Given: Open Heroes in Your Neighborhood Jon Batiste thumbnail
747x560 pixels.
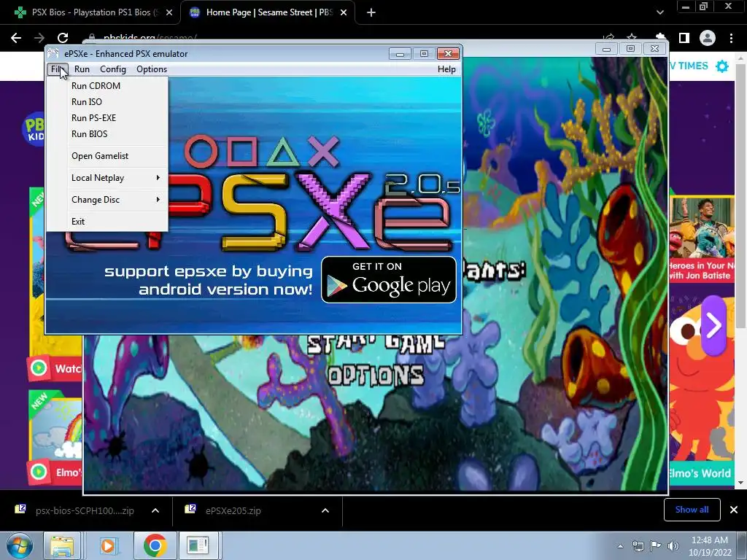Looking at the screenshot, I should (x=703, y=241).
